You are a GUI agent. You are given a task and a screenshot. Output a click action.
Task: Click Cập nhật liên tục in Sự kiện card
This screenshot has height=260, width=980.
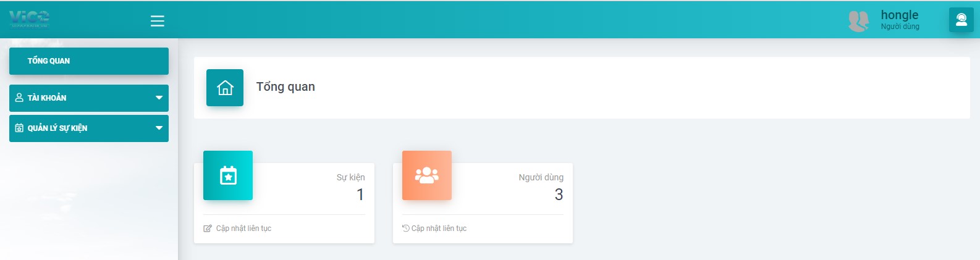[x=243, y=229]
